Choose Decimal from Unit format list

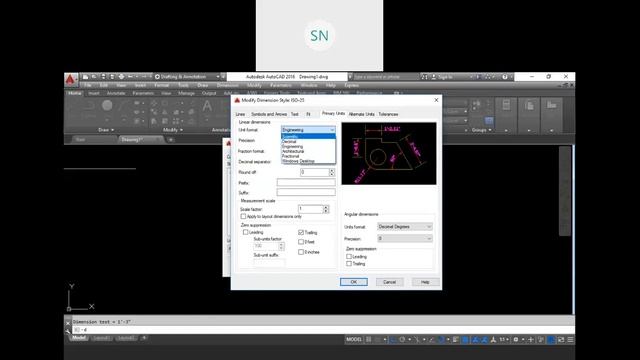[308, 142]
